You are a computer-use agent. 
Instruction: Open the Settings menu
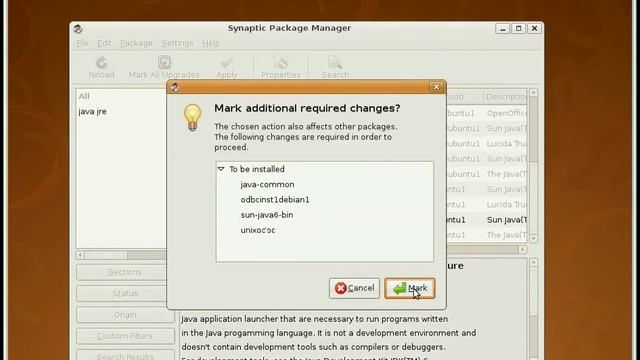pos(177,43)
